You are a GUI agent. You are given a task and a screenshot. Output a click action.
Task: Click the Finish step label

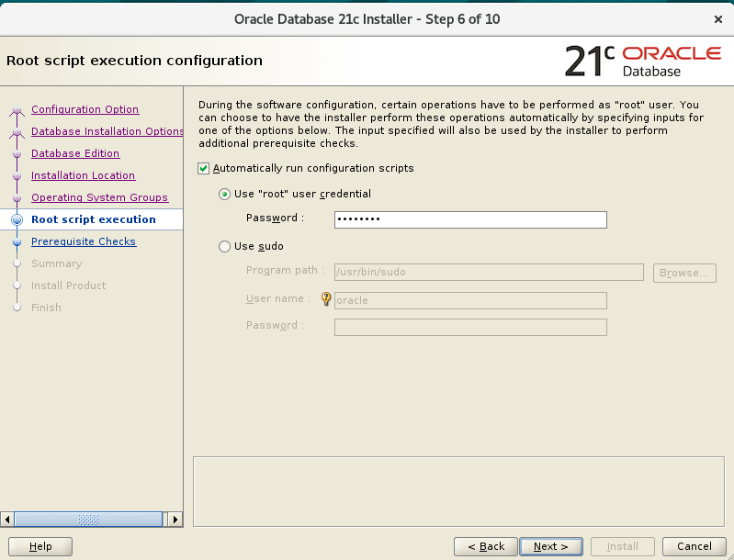tap(46, 308)
